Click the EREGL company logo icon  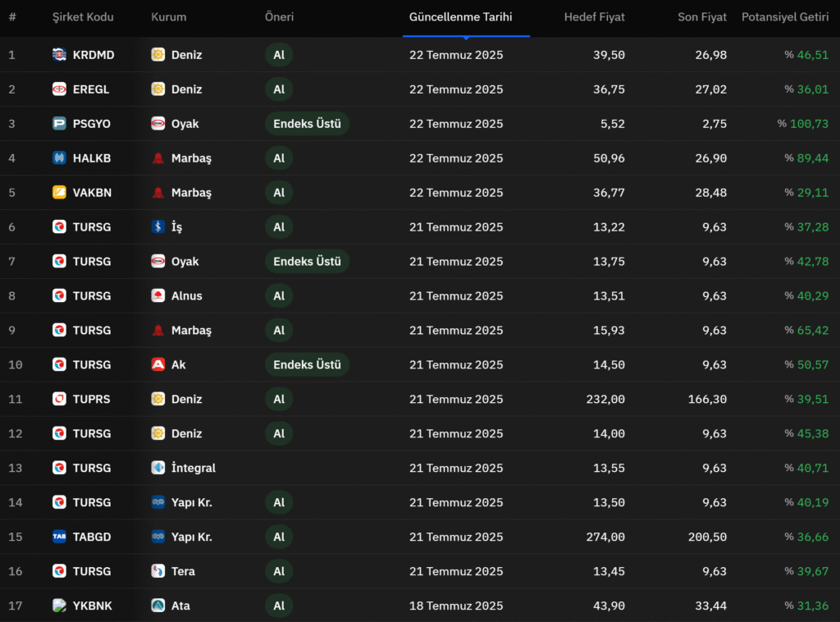(59, 89)
